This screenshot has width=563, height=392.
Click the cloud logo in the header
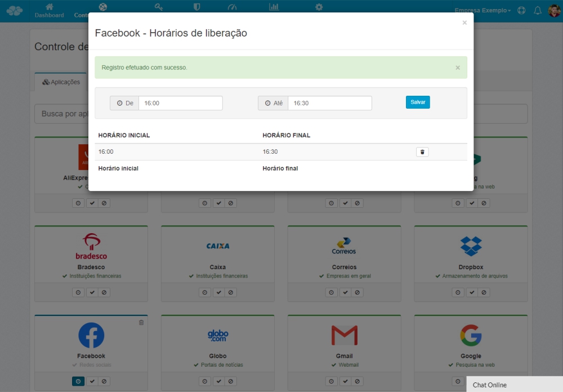coord(15,11)
